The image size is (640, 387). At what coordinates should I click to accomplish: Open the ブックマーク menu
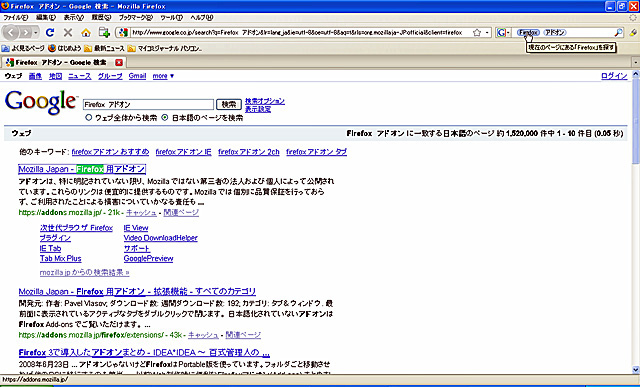(x=136, y=18)
